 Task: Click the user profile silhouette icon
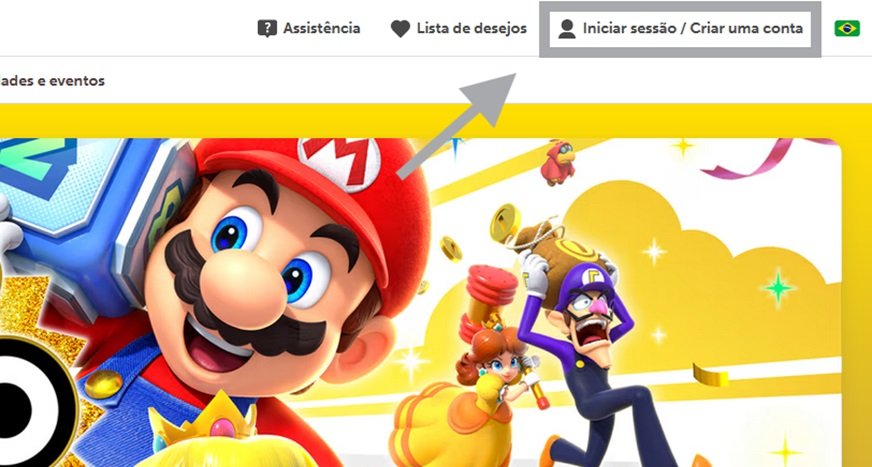pos(567,29)
